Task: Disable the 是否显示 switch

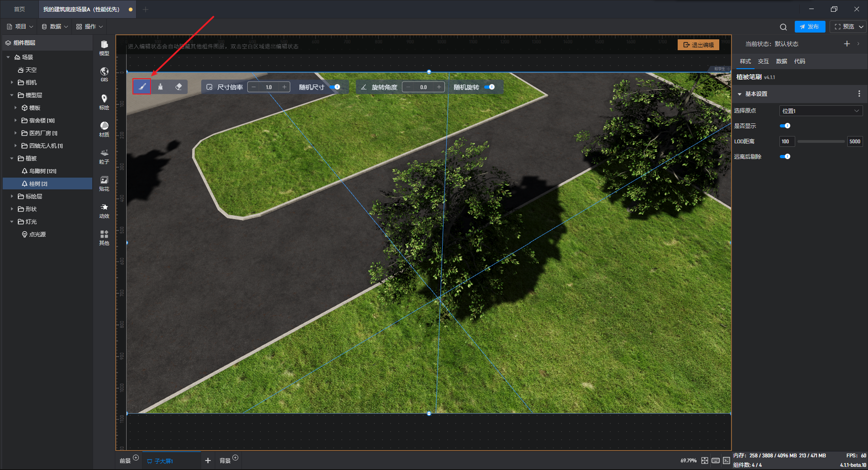Action: pyautogui.click(x=785, y=126)
